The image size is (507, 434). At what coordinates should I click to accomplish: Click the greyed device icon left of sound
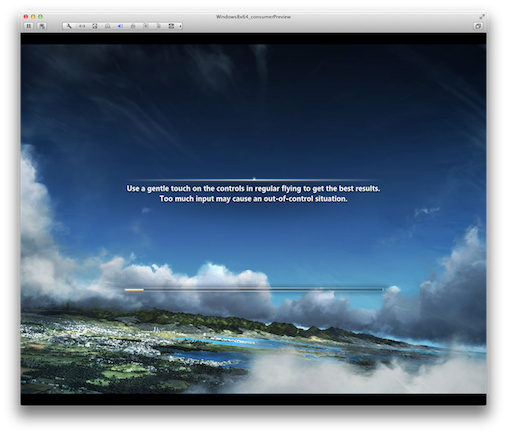(x=107, y=26)
